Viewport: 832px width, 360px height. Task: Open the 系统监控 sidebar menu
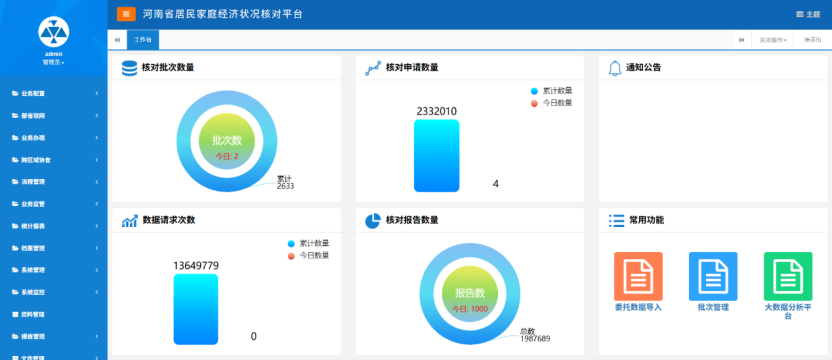click(x=54, y=292)
